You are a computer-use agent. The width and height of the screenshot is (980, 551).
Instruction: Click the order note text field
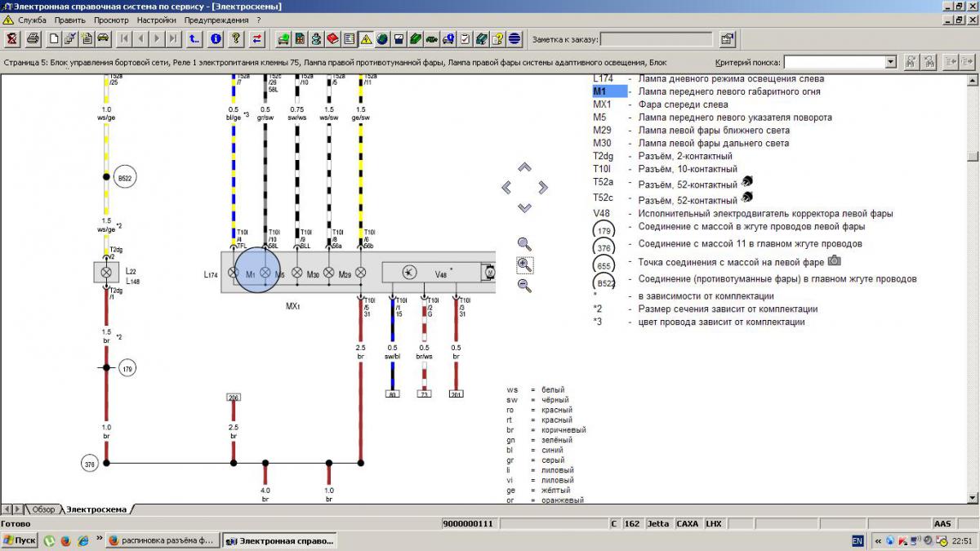pos(657,38)
